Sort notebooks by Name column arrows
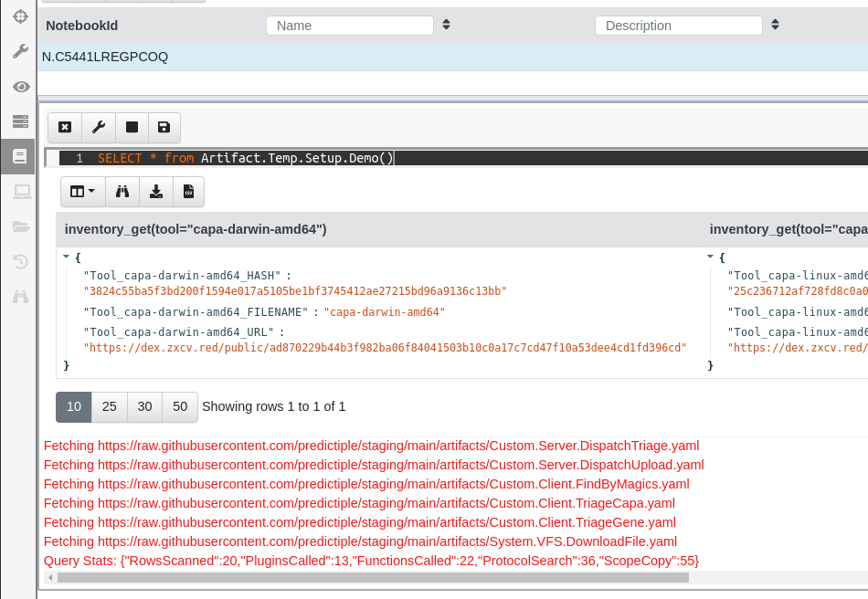Screen dimensions: 868x599 446,25
